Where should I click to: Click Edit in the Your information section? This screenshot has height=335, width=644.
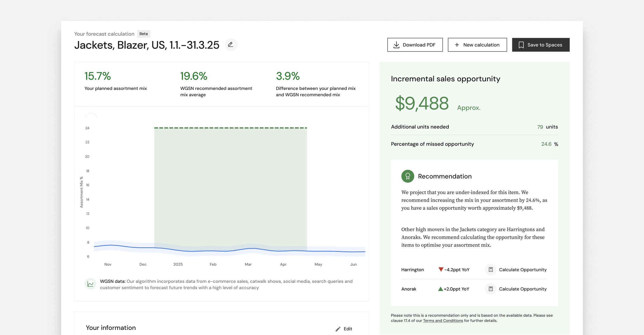(348, 329)
